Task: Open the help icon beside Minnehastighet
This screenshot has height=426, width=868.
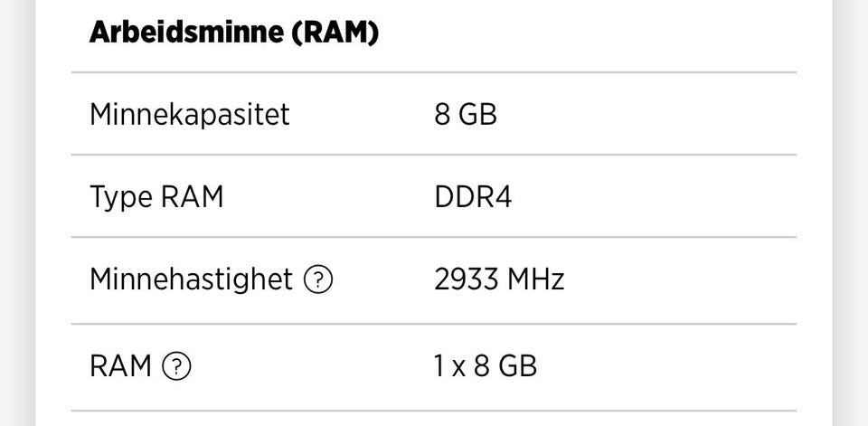Action: [x=318, y=280]
